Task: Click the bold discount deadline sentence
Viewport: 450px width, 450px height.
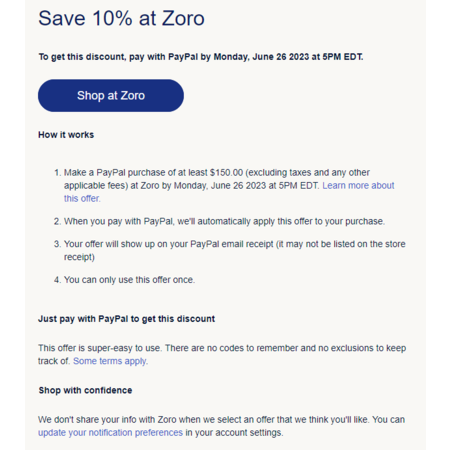Action: [201, 57]
